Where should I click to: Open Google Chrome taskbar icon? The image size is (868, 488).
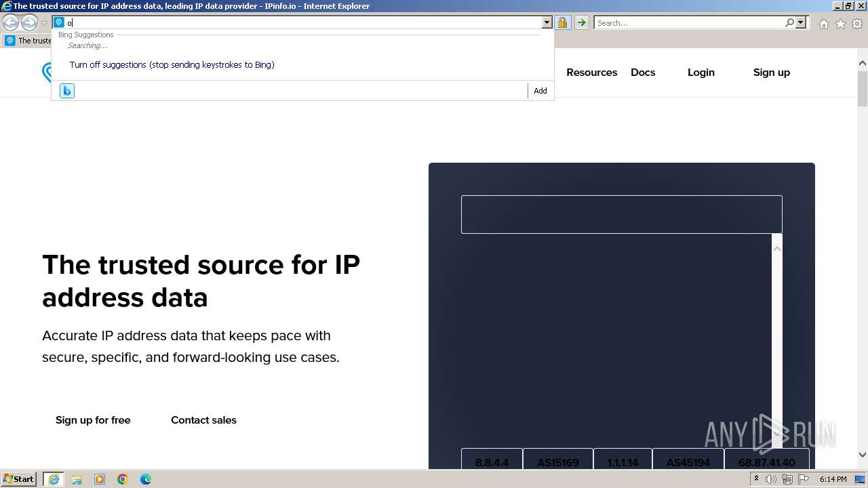tap(123, 479)
